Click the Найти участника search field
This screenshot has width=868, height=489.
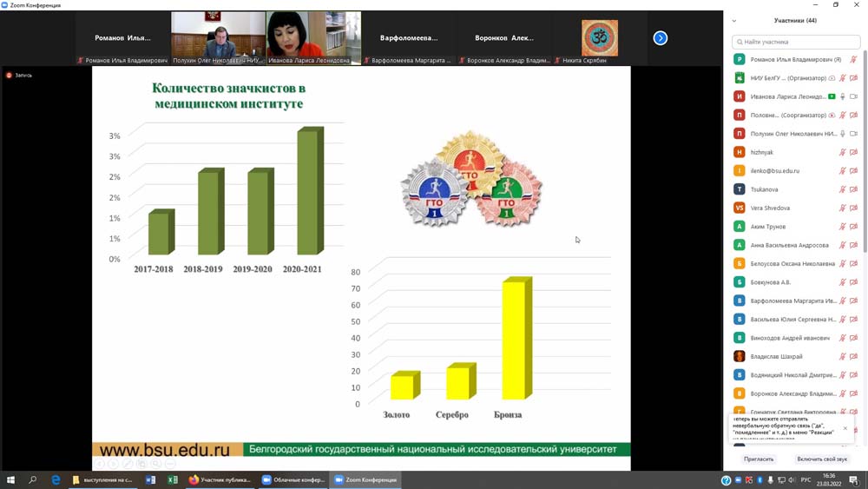[797, 42]
